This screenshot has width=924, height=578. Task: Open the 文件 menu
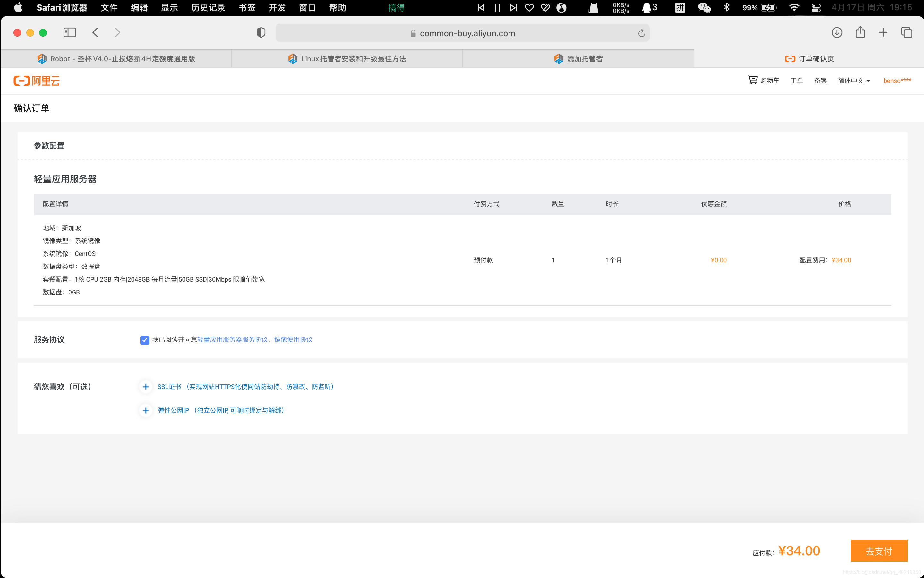point(109,7)
